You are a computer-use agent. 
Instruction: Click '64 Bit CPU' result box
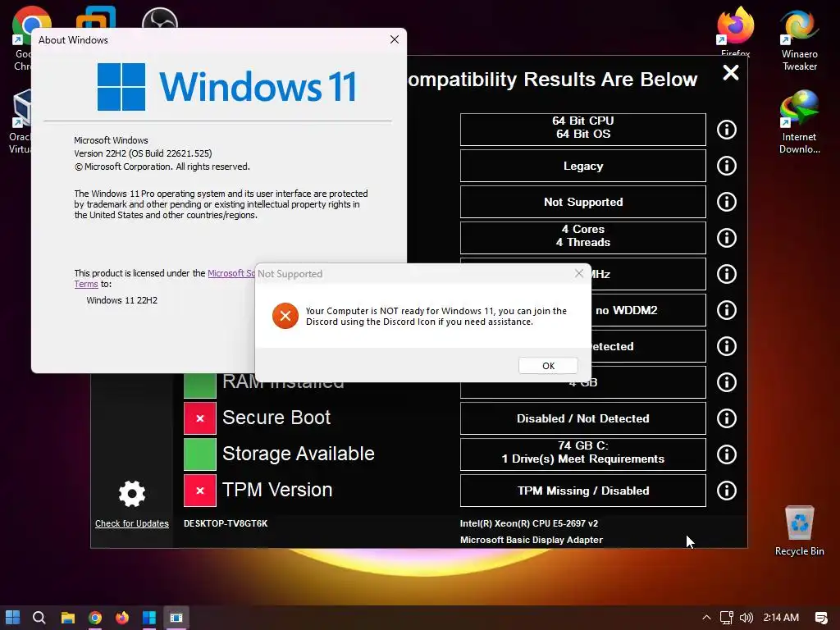(x=583, y=130)
